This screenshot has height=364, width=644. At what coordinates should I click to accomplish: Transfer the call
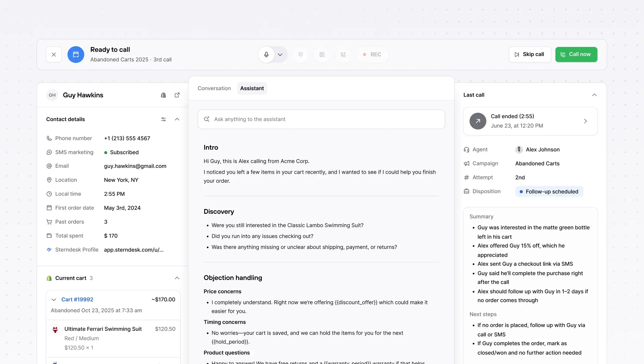tap(343, 54)
